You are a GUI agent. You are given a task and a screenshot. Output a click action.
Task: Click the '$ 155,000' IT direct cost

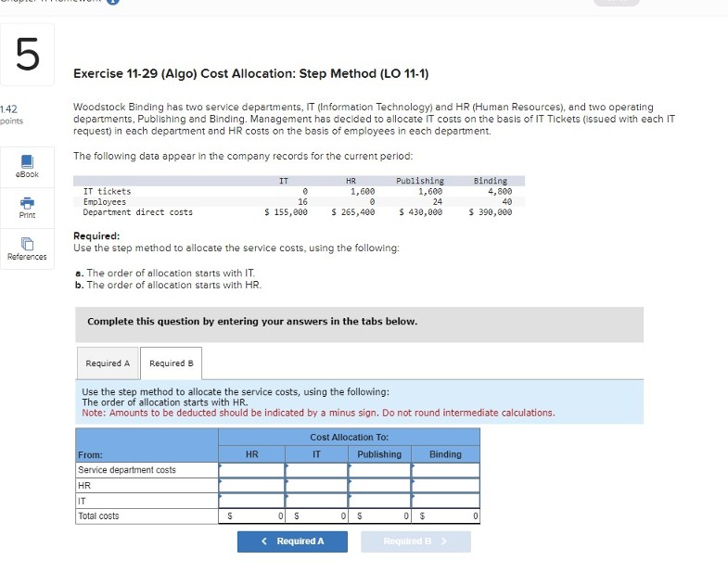click(x=286, y=212)
